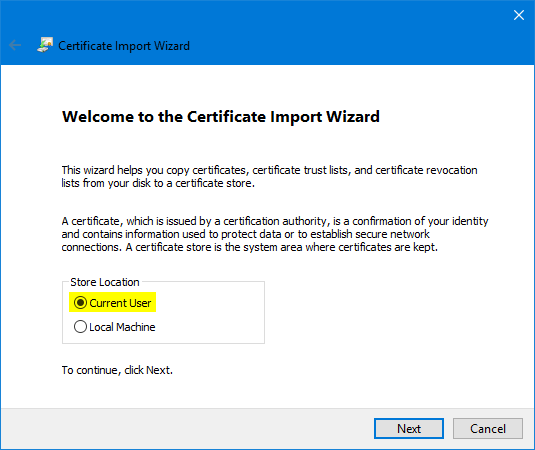Viewport: 535px width, 450px height.
Task: Dismiss the wizard using the Cancel button
Action: pos(488,429)
